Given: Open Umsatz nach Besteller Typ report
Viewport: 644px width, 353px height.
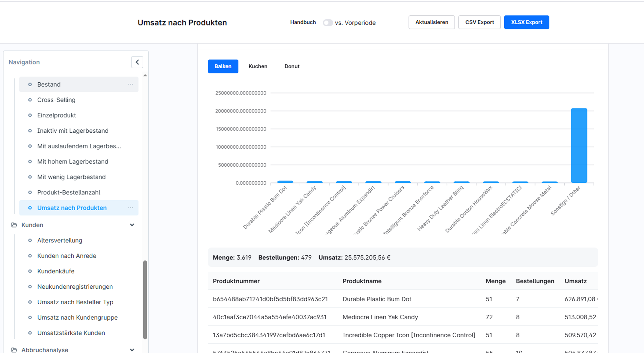Looking at the screenshot, I should tap(79, 302).
